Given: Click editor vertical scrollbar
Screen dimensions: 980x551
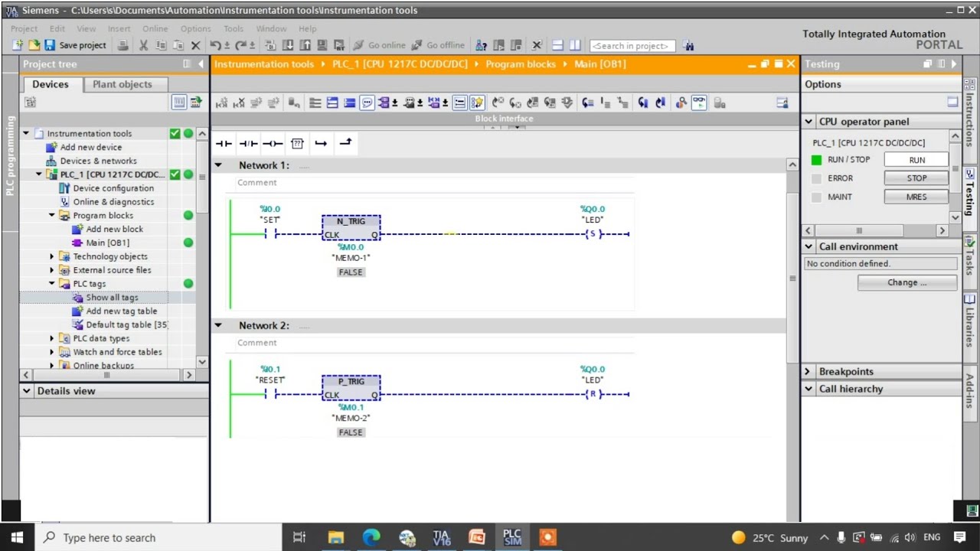Looking at the screenshot, I should click(792, 278).
